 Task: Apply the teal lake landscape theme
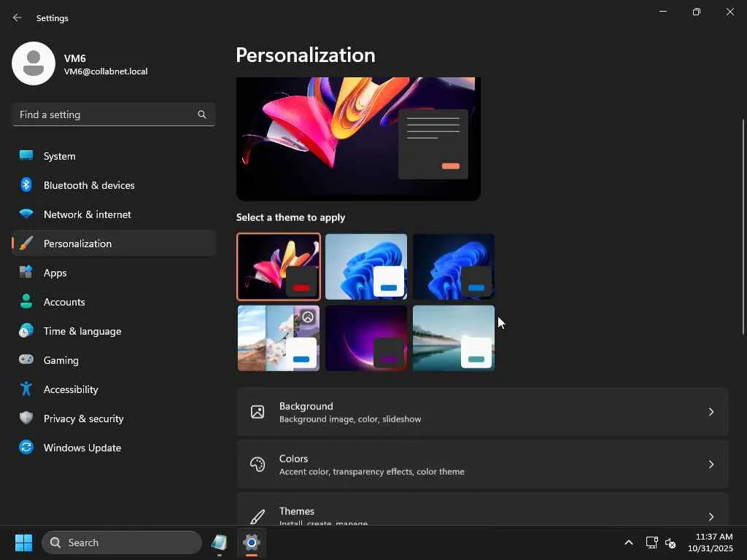(454, 338)
